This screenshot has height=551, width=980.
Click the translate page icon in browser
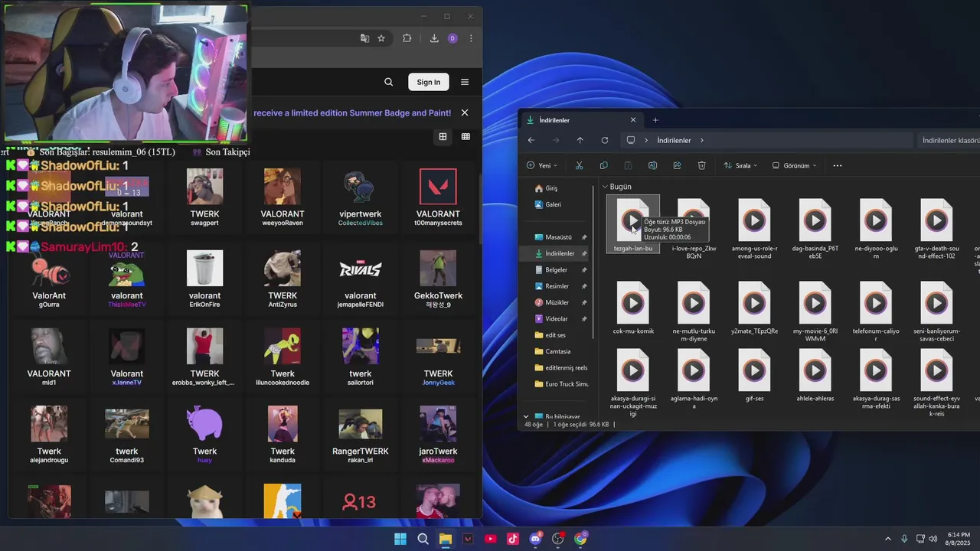[364, 38]
